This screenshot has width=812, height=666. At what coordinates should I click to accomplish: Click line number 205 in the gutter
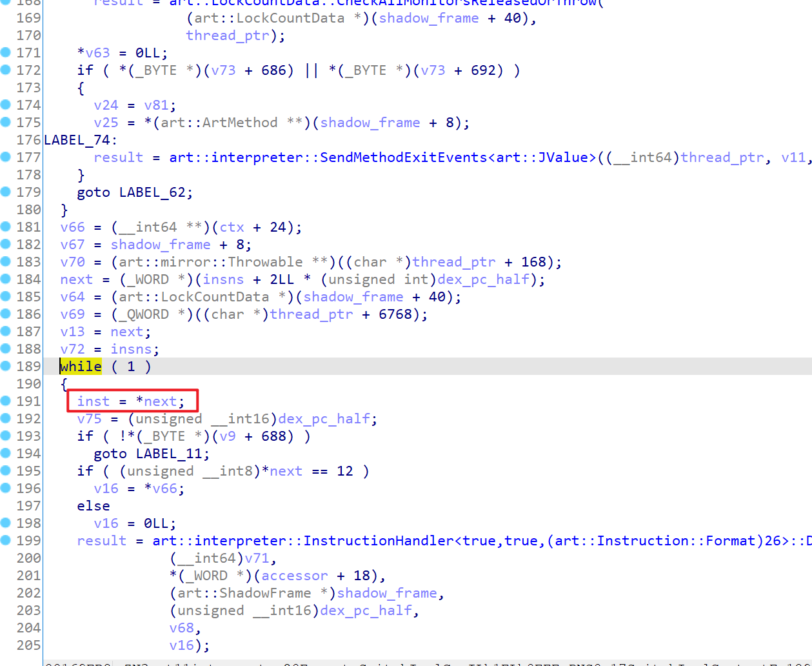point(28,645)
